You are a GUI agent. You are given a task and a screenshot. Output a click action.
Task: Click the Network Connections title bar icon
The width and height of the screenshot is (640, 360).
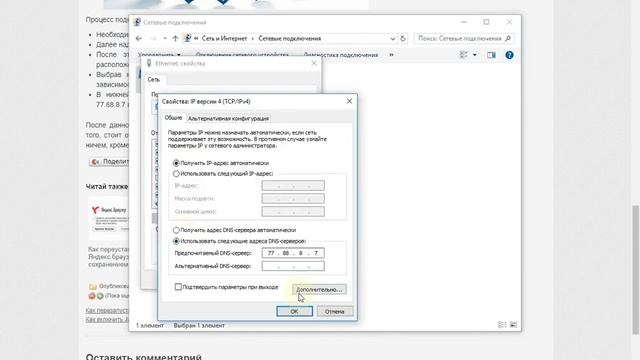(137, 22)
